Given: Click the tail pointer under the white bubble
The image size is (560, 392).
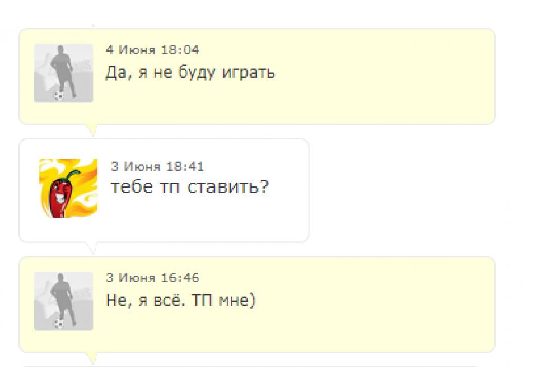Looking at the screenshot, I should (x=92, y=248).
